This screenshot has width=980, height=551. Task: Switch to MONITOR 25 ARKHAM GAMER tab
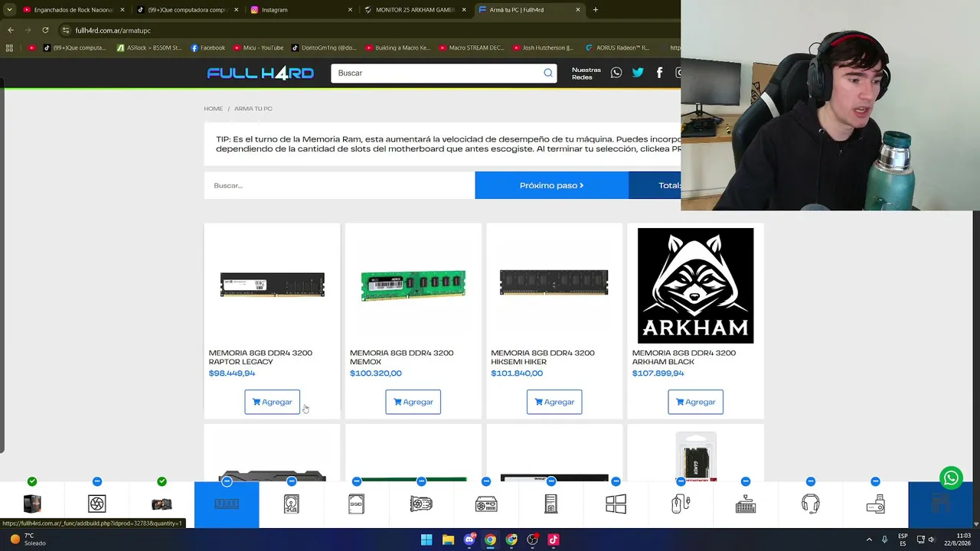click(414, 10)
